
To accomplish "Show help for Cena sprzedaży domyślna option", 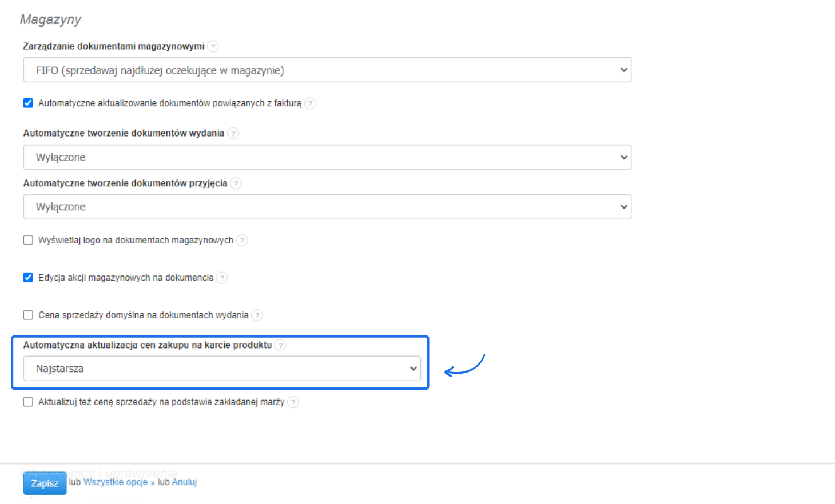I will click(257, 315).
